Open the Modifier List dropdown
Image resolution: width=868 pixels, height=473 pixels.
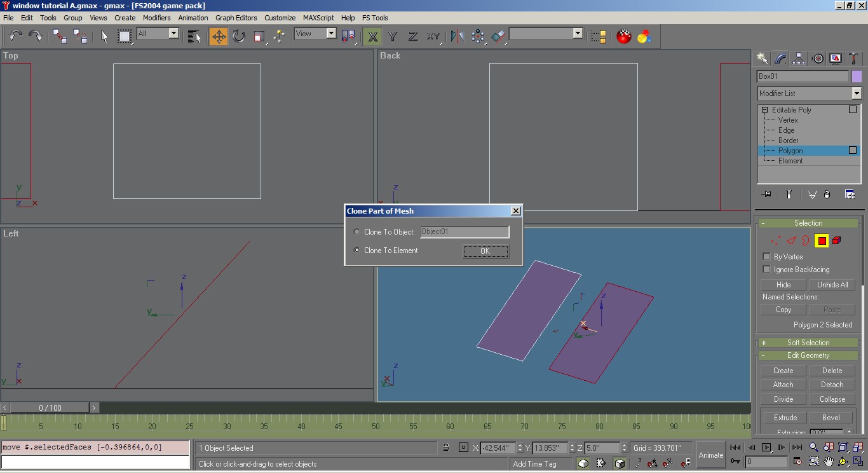click(x=856, y=93)
